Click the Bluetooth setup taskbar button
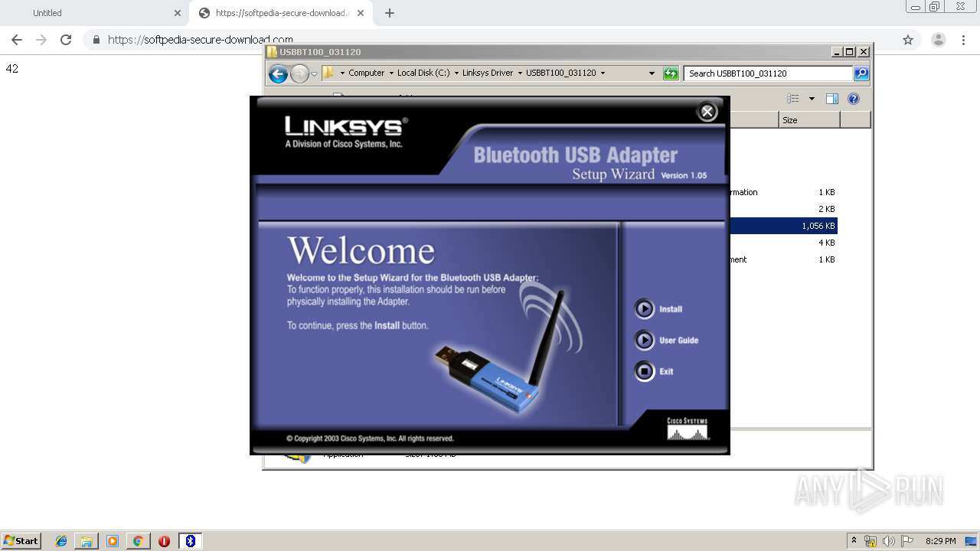 pos(190,541)
